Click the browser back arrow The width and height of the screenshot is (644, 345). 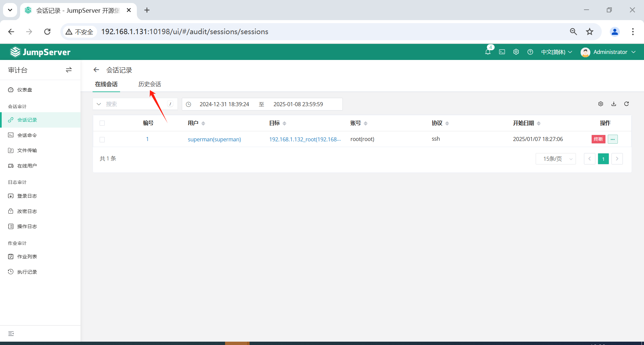click(x=11, y=31)
